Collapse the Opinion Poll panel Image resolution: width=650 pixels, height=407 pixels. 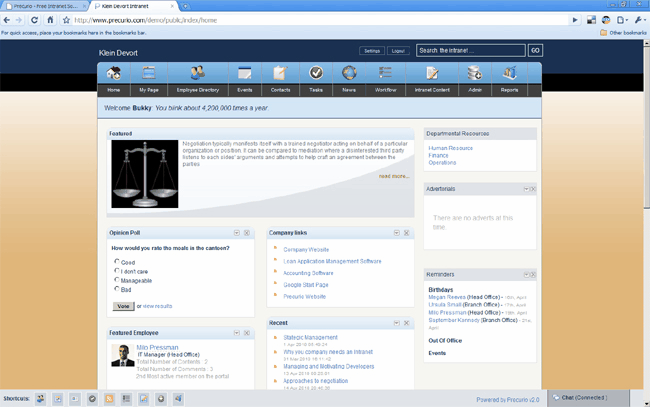point(236,233)
